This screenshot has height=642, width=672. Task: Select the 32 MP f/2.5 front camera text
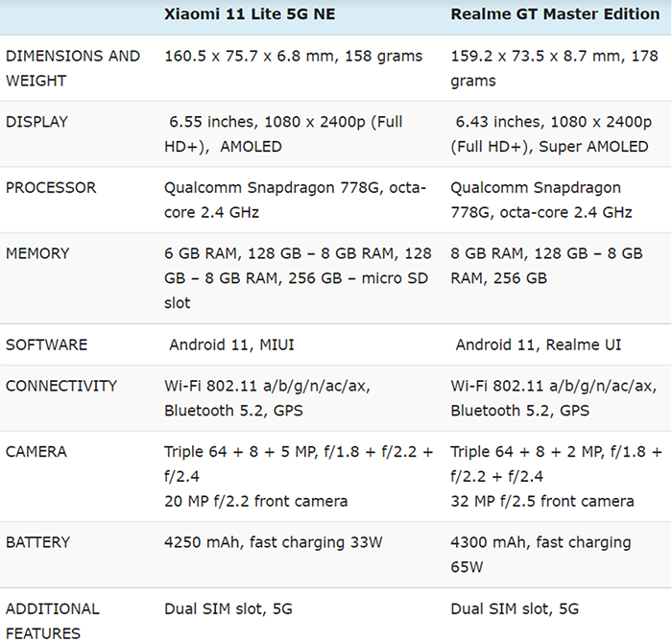click(x=542, y=501)
